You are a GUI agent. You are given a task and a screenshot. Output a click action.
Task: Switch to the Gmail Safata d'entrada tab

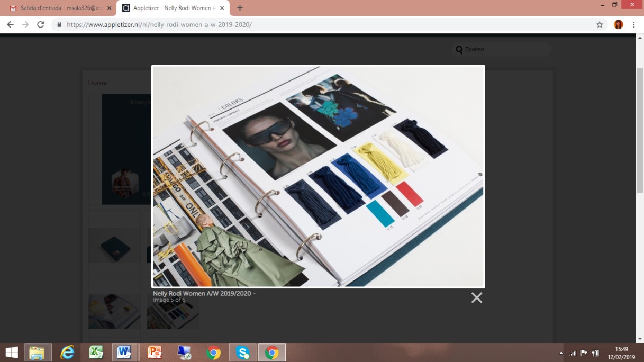[57, 8]
